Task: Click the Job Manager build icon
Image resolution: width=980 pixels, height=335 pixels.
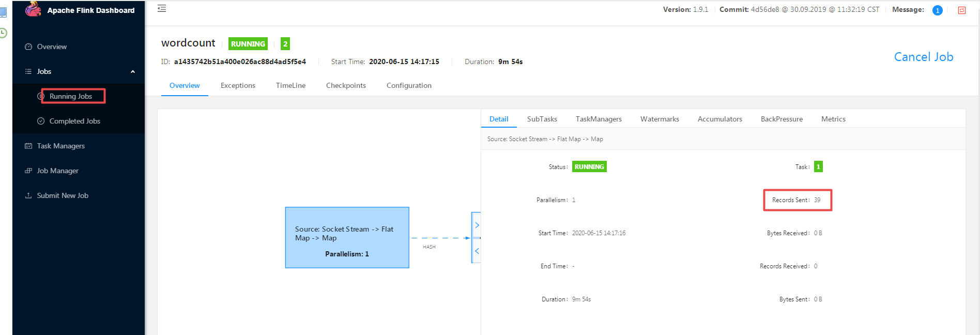Action: 28,171
